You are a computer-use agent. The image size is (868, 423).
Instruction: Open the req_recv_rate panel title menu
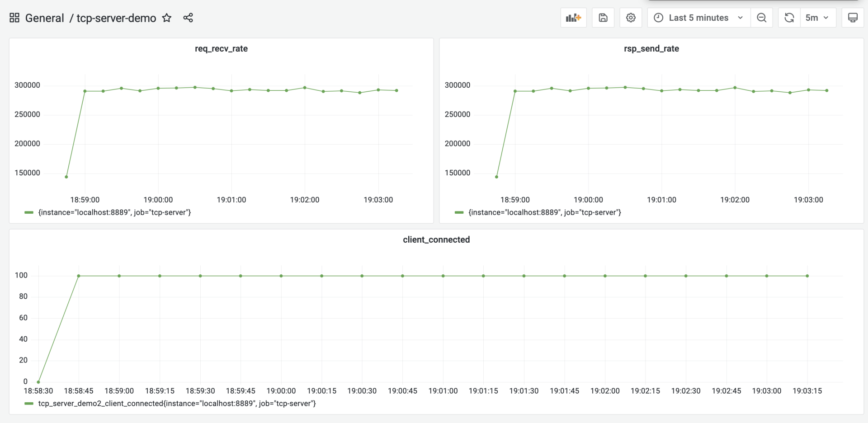[221, 48]
